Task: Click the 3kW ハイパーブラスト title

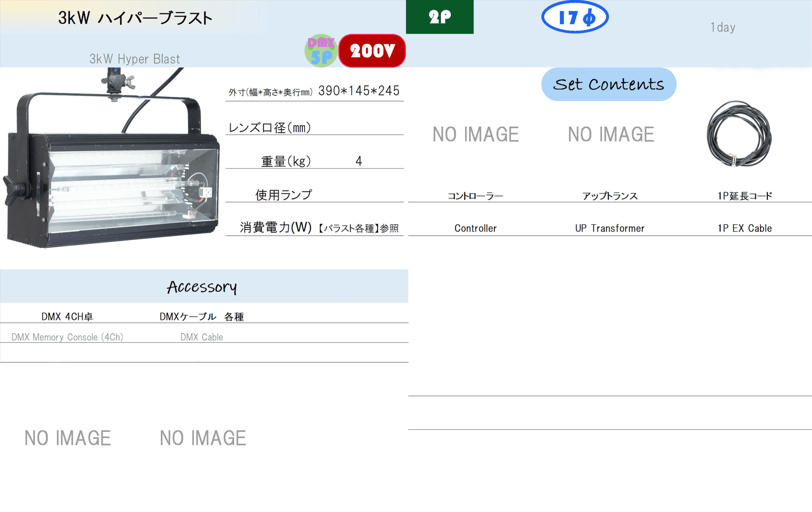Action: tap(135, 18)
